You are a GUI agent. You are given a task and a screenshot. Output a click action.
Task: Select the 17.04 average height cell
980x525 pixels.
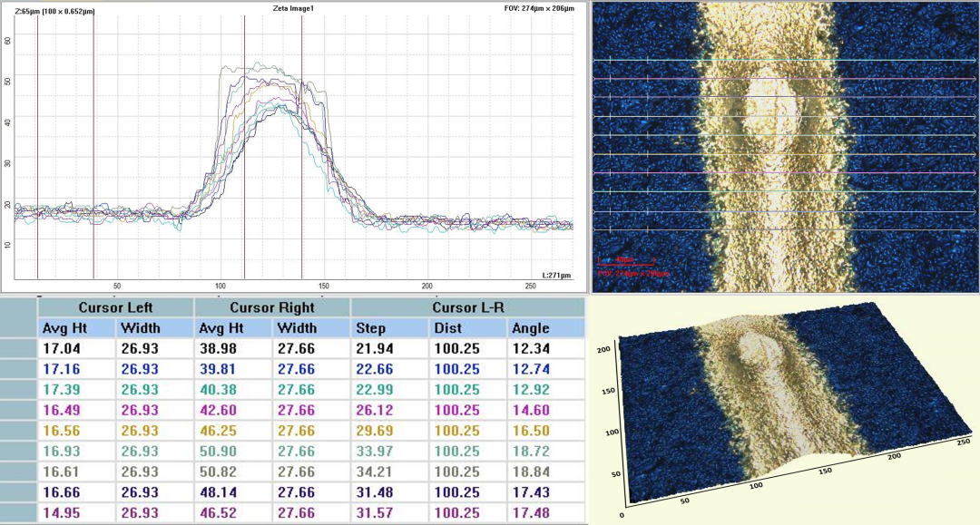[x=77, y=348]
